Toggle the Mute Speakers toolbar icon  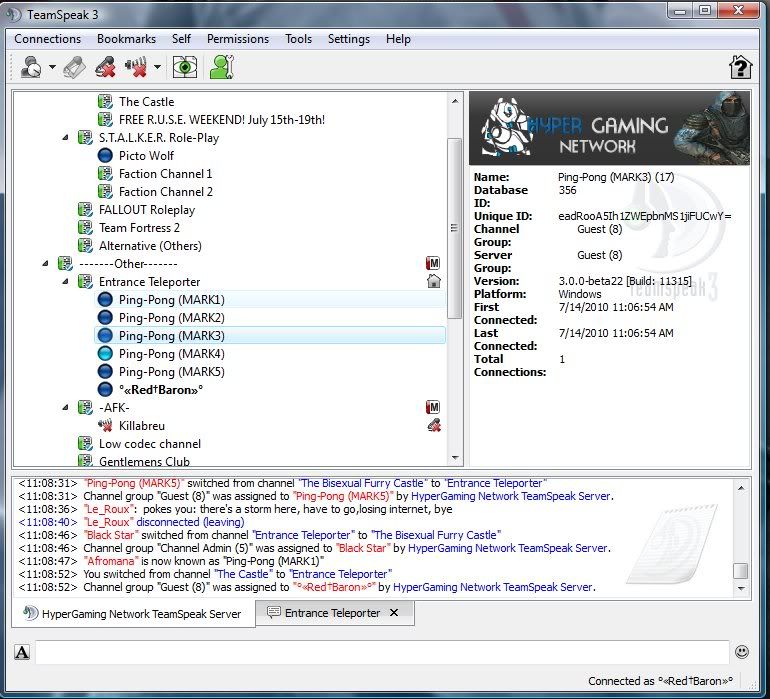coord(136,67)
